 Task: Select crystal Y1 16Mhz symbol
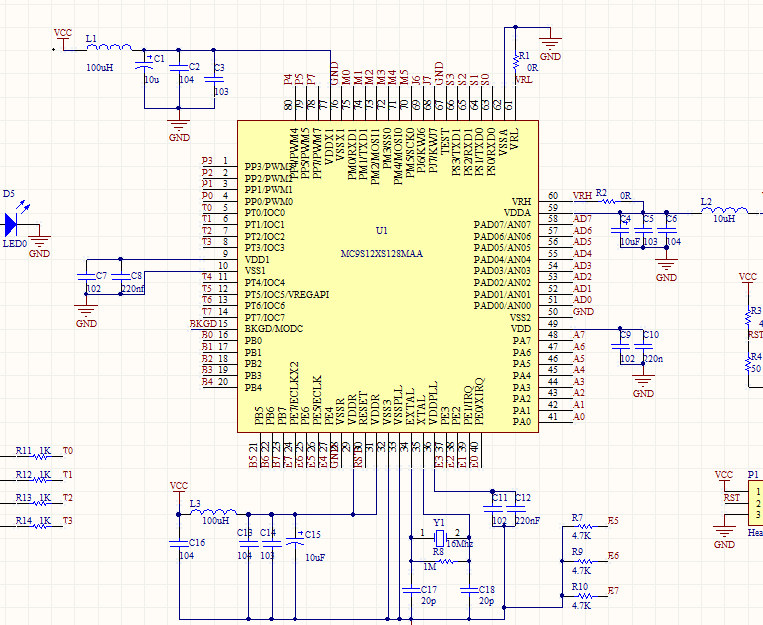pyautogui.click(x=440, y=537)
